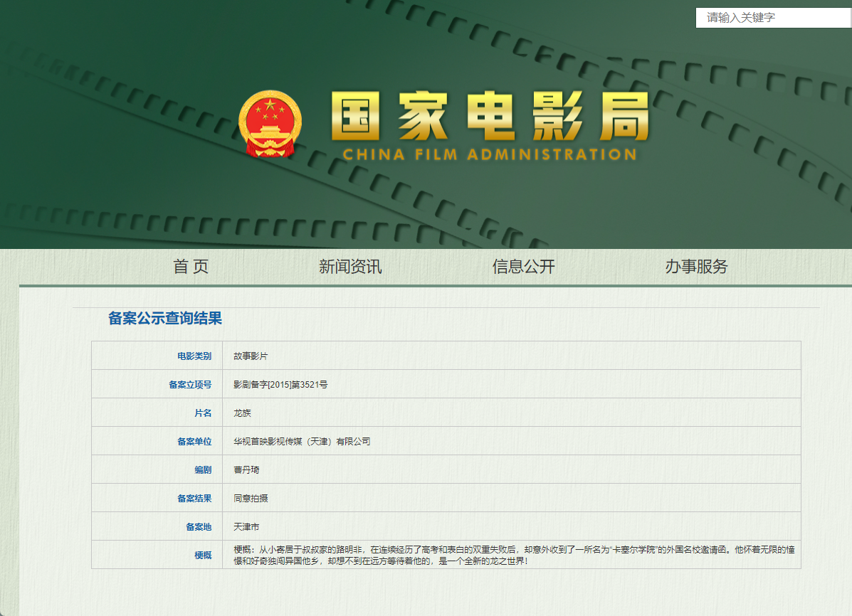Viewport: 852px width, 616px height.
Task: Select the 同意拍摄 result cell
Action: (x=511, y=498)
